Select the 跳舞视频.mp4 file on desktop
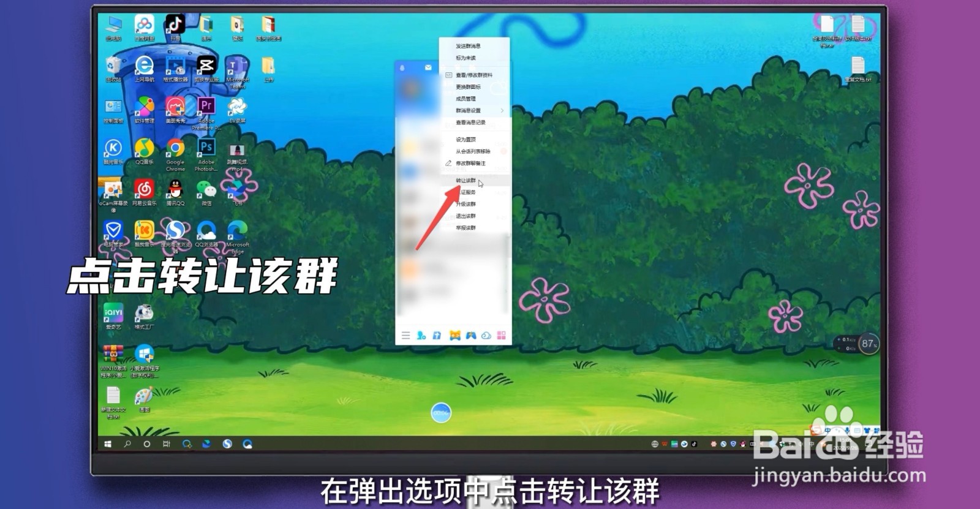 click(x=238, y=157)
